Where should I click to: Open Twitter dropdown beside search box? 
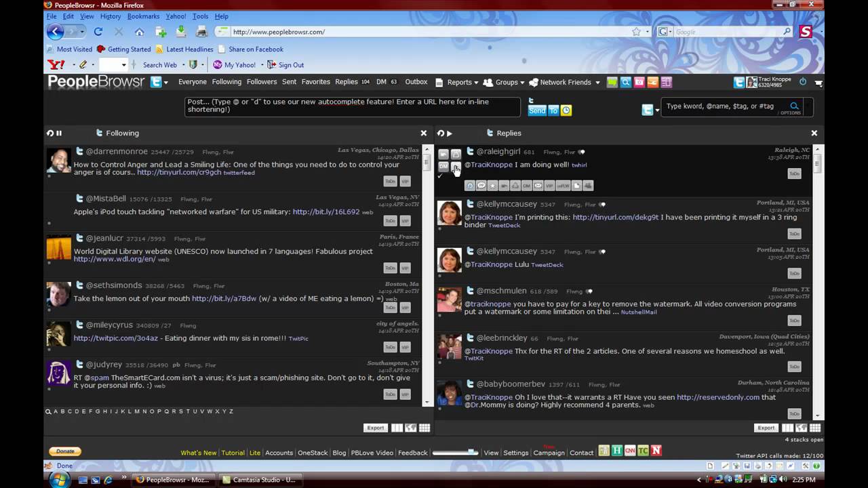coord(656,110)
